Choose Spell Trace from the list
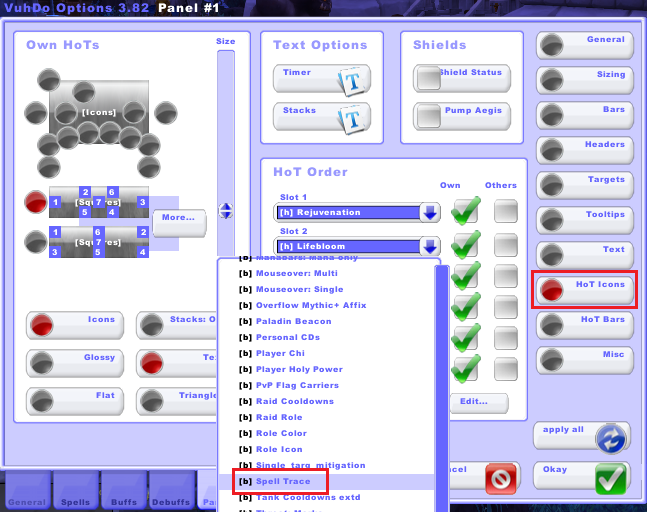This screenshot has height=512, width=647. point(283,481)
